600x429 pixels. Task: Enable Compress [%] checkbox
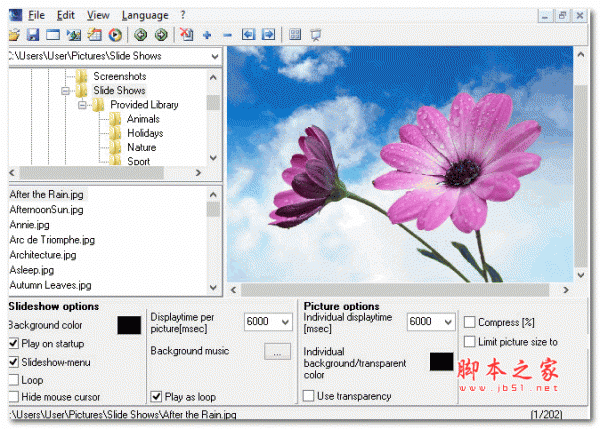click(470, 322)
